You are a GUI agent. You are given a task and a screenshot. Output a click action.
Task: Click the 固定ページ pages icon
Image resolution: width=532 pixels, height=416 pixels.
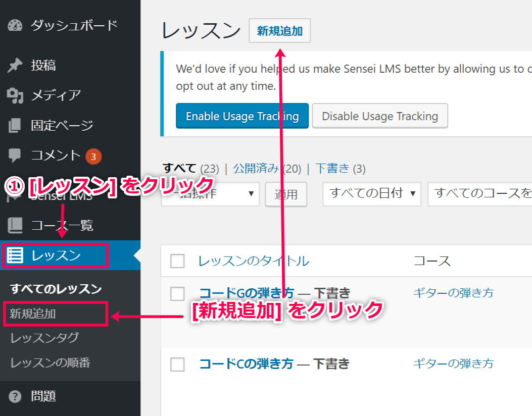pos(15,125)
